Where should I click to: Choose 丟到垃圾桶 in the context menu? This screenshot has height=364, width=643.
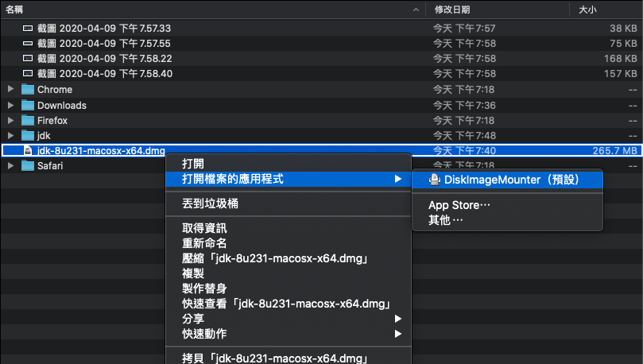289,203
